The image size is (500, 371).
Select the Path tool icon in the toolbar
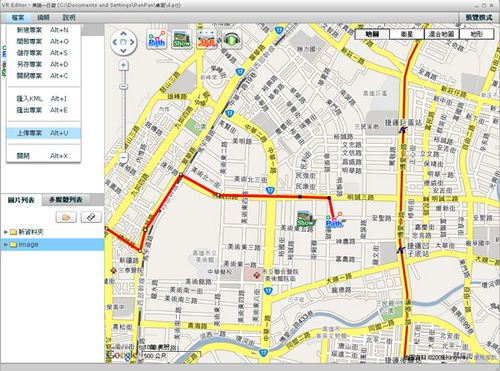tap(156, 40)
